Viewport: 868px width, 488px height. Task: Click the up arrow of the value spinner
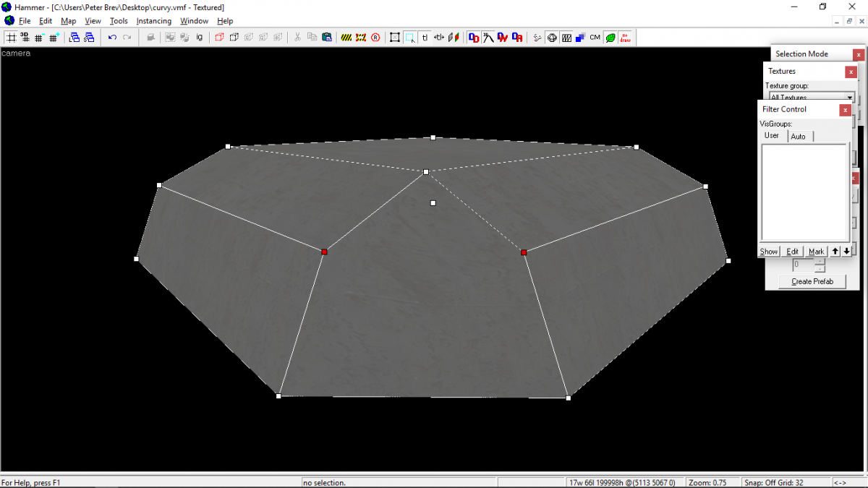point(819,262)
